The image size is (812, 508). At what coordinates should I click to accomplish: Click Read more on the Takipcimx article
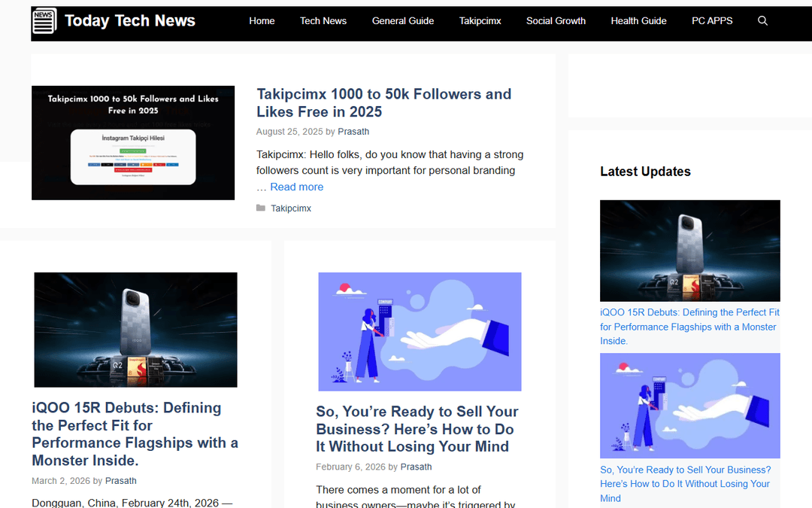(x=297, y=187)
